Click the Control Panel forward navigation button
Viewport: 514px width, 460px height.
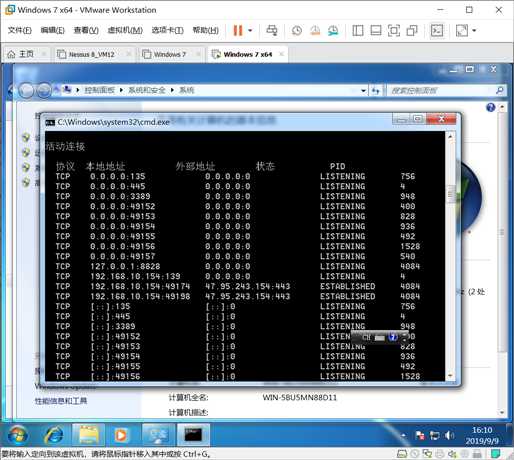44,90
